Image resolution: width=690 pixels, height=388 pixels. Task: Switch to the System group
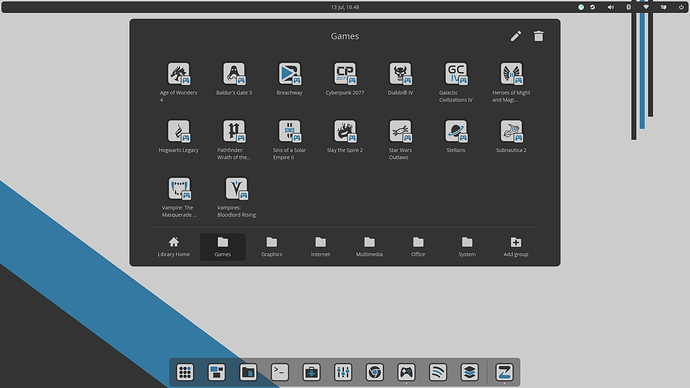coord(467,247)
